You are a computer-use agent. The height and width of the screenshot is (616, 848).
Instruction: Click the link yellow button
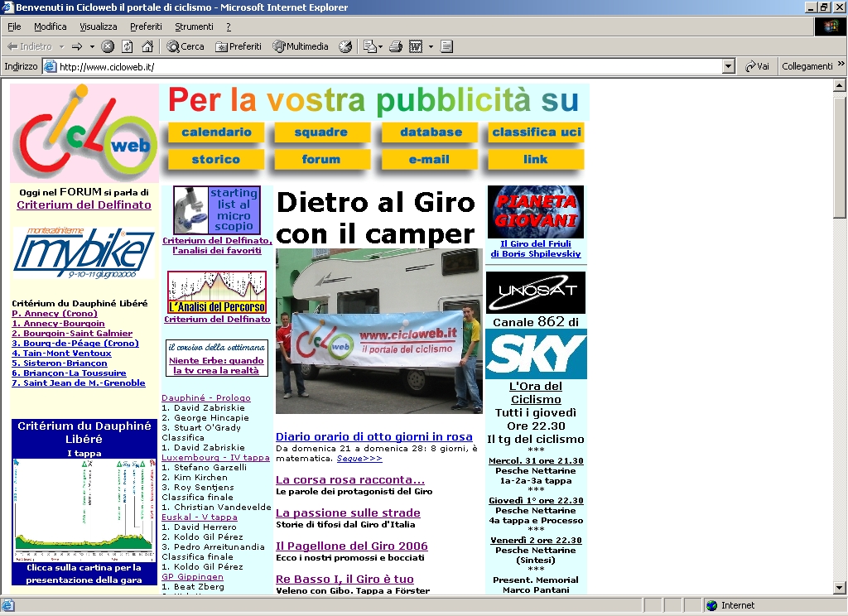(536, 159)
